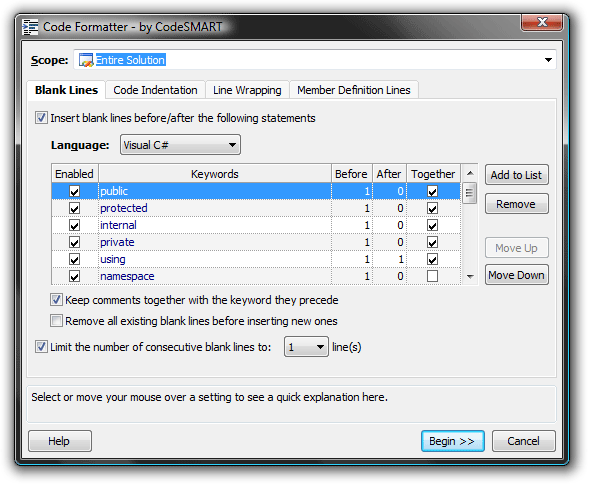The width and height of the screenshot is (590, 485).
Task: Click the Move Down button
Action: pos(517,275)
